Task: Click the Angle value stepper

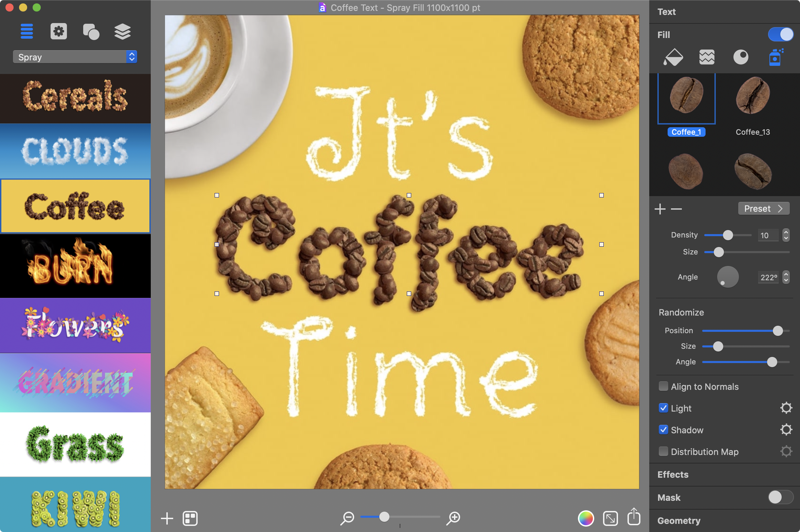Action: click(786, 277)
